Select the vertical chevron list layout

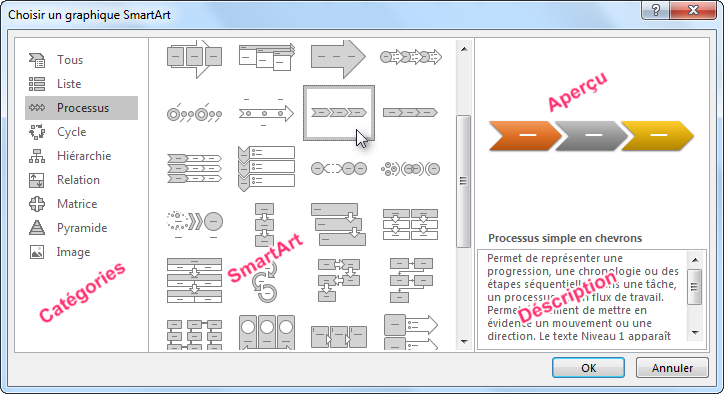pyautogui.click(x=266, y=169)
